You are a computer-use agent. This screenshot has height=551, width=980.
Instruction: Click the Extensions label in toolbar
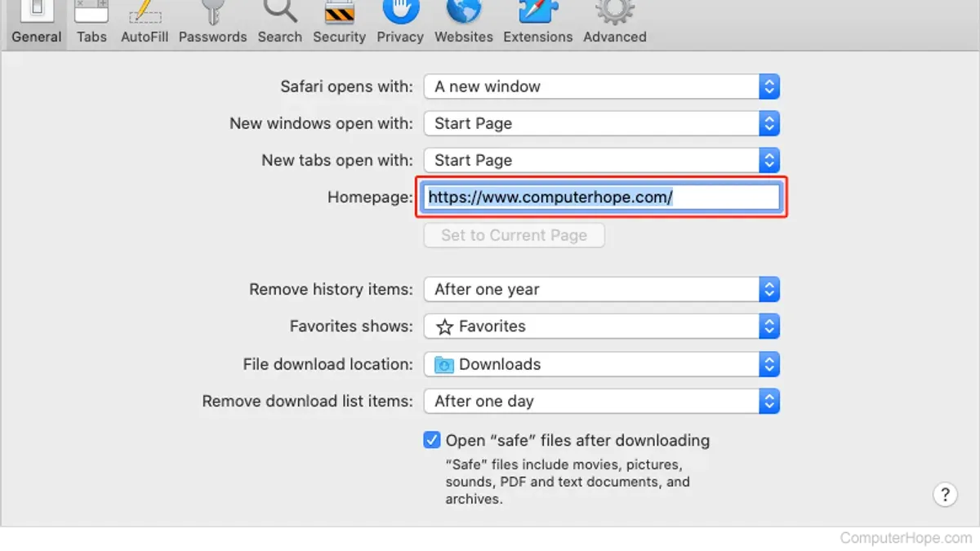pos(540,37)
